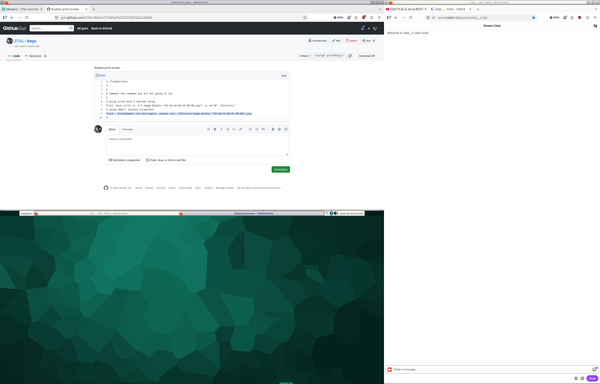Switch to Manjaro tab in left Firefox
600x384 pixels.
click(x=22, y=9)
